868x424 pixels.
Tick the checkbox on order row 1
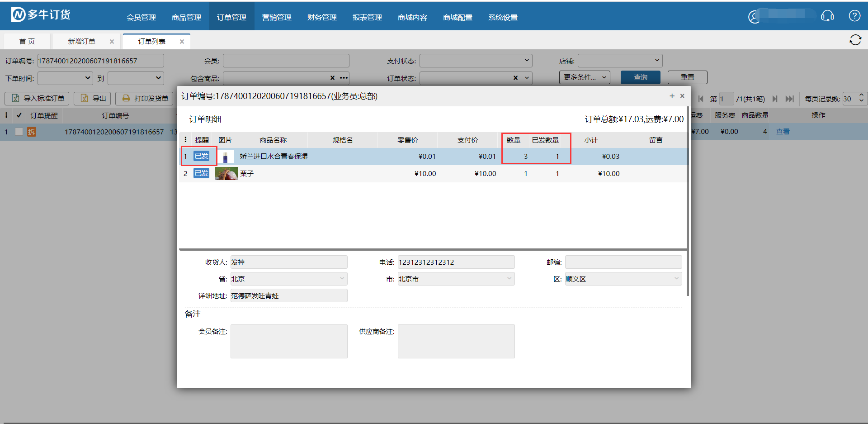click(x=19, y=132)
